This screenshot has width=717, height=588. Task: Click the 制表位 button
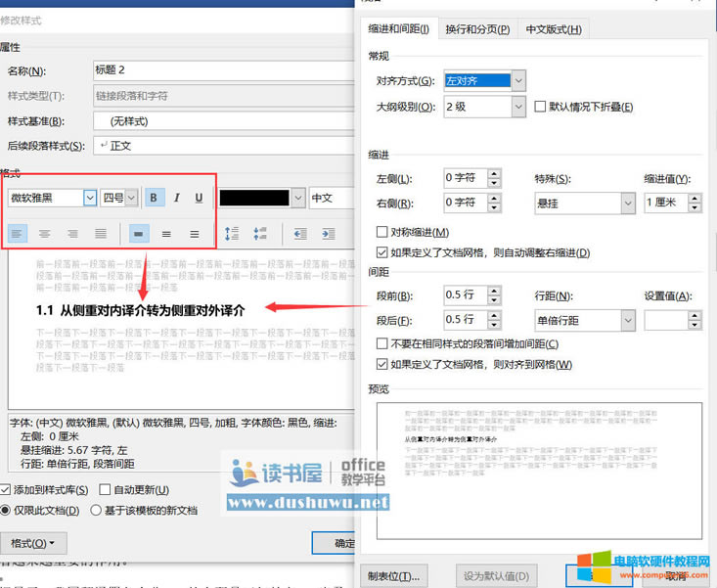coord(397,574)
